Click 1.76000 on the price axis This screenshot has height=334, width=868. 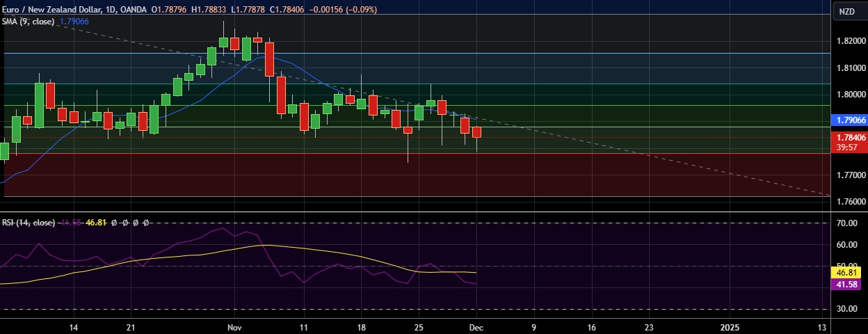851,202
